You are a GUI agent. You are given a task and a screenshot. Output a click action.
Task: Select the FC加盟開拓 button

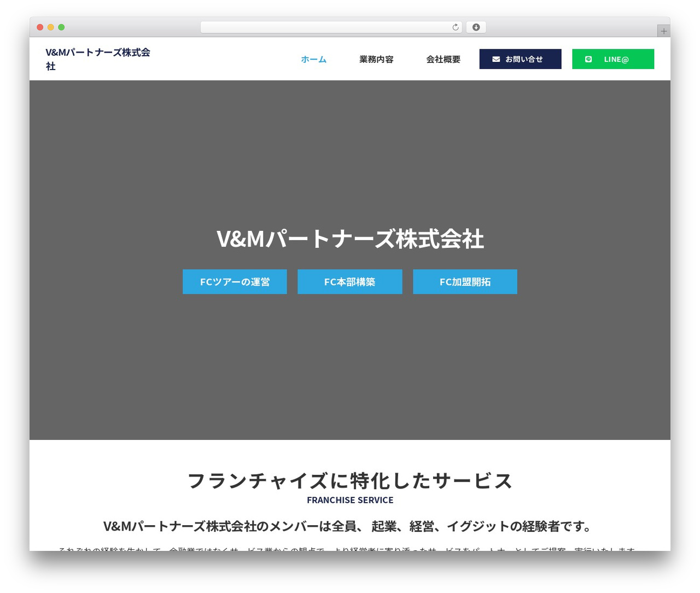click(465, 282)
